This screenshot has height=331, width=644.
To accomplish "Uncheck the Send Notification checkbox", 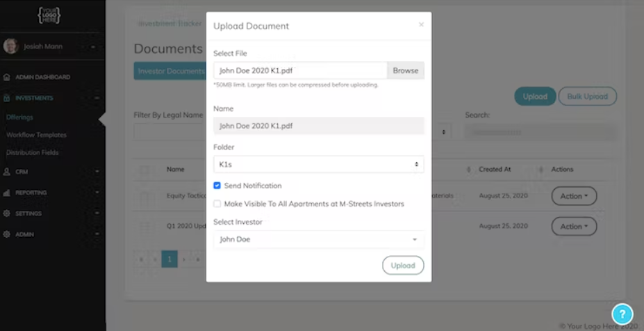I will (x=217, y=186).
